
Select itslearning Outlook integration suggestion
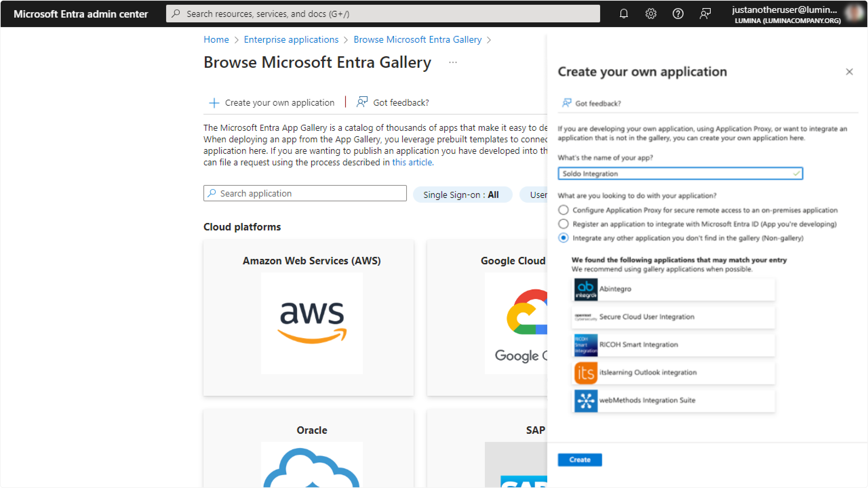[x=673, y=373]
